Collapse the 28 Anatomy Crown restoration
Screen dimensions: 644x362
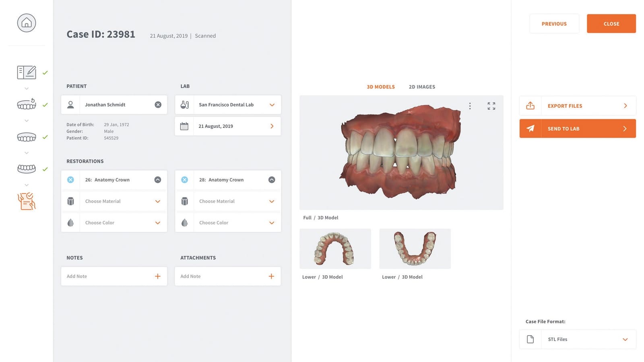tap(272, 180)
